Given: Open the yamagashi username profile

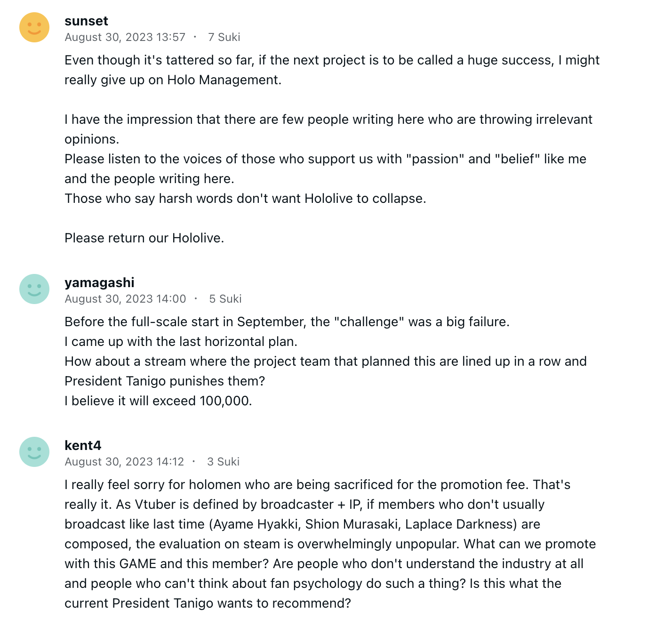Looking at the screenshot, I should coord(99,283).
